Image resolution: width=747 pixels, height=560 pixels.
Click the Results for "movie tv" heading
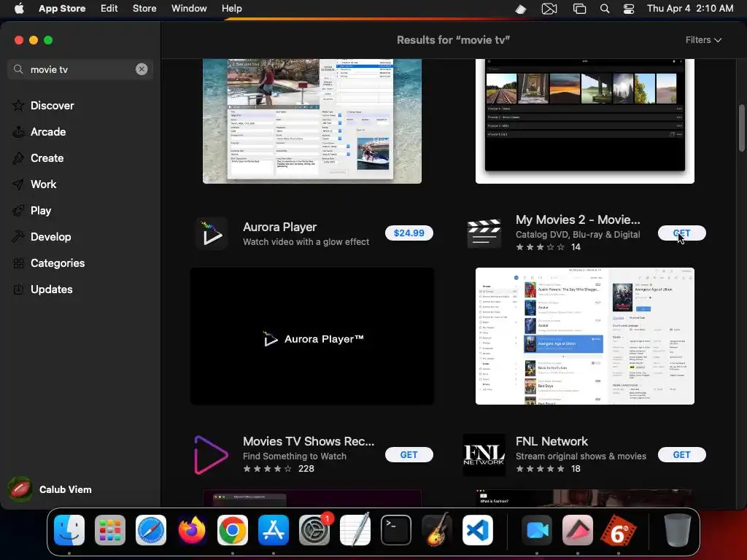point(453,40)
